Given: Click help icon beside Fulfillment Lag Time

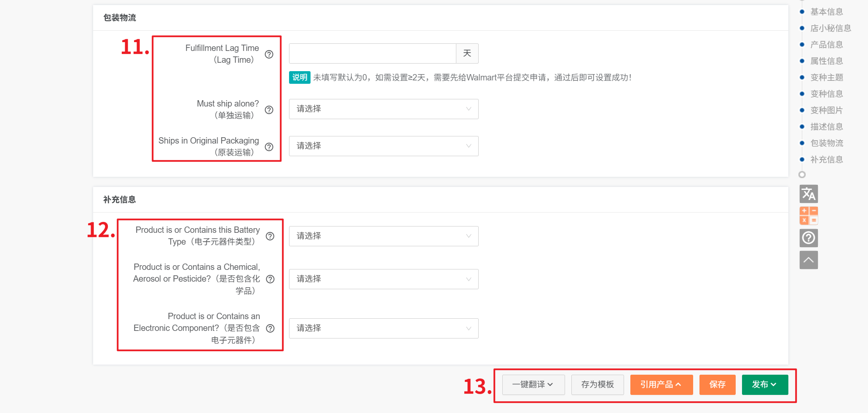Looking at the screenshot, I should (x=269, y=54).
